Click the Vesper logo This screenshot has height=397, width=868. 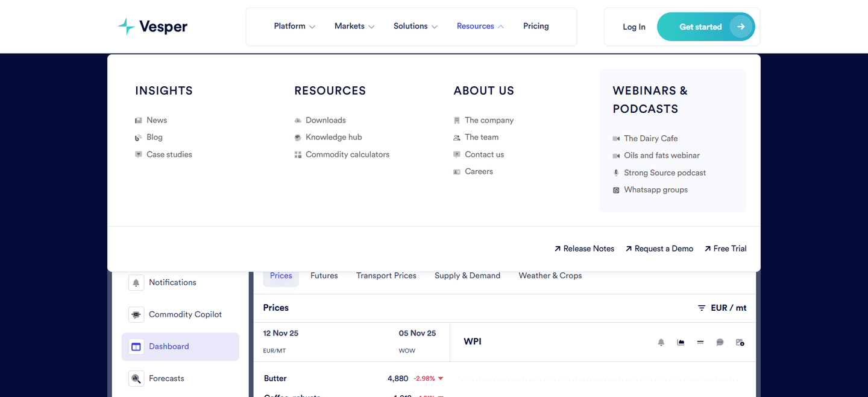coord(153,27)
